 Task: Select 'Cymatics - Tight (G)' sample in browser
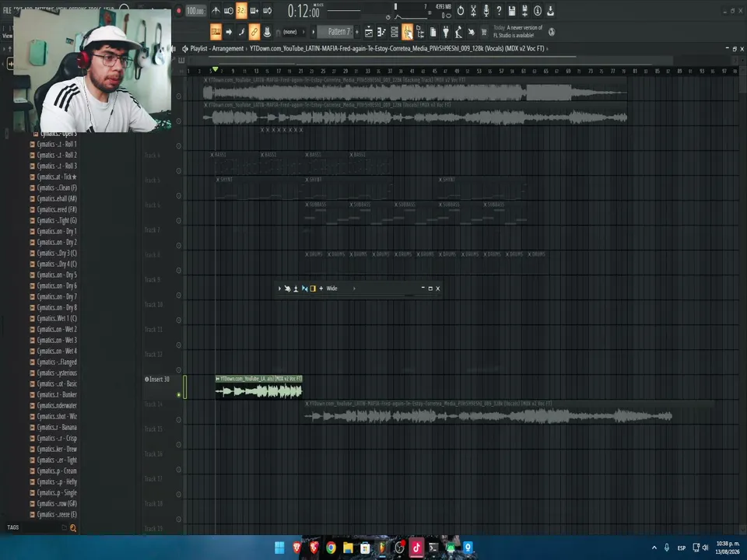pyautogui.click(x=57, y=220)
